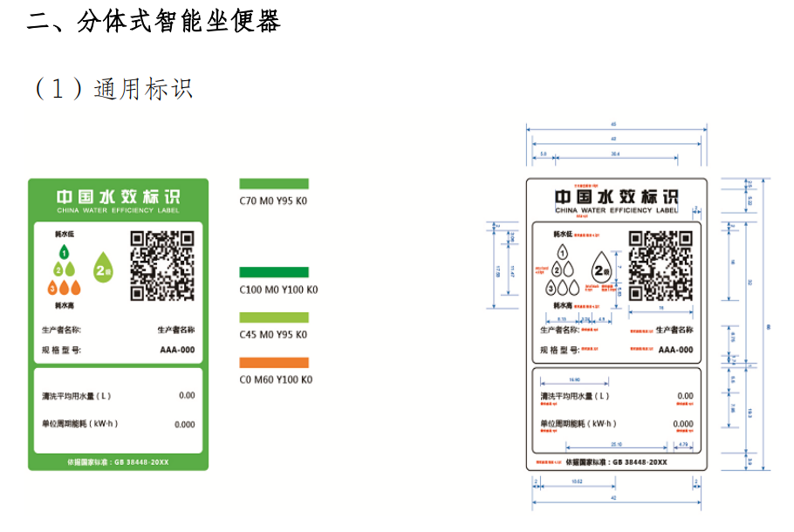Click 'CHINA WATER EFFICIENCY LABEL' on the green label
Screen dimensions: 794x532
tap(118, 210)
